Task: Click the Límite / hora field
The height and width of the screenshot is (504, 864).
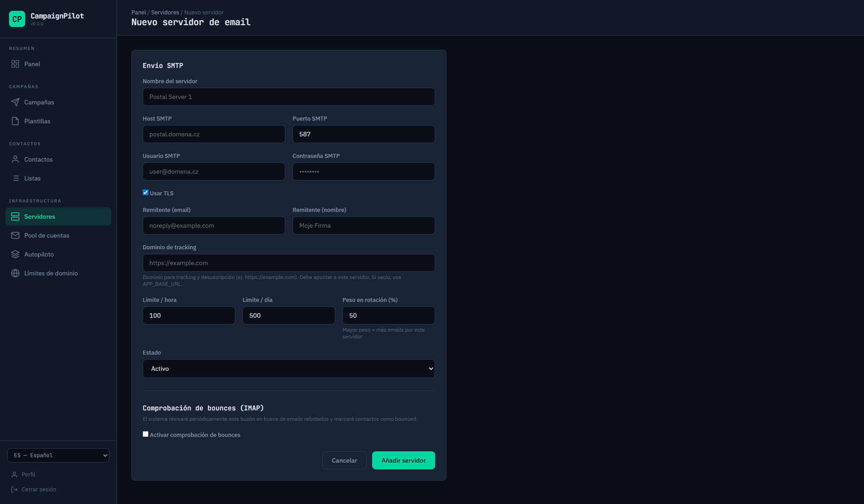Action: pos(189,315)
